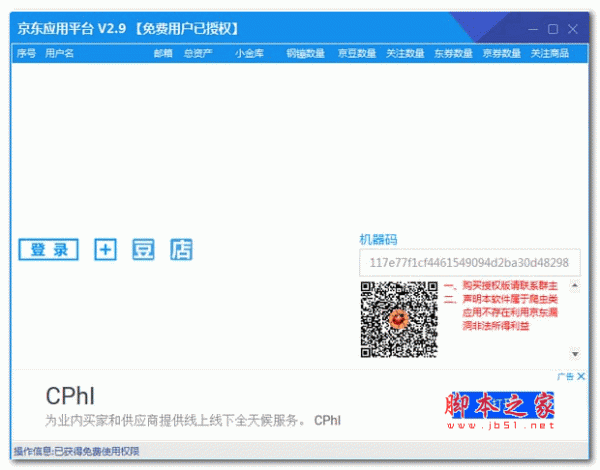The image size is (600, 470).
Task: Select the 序号 column header
Action: (26, 53)
